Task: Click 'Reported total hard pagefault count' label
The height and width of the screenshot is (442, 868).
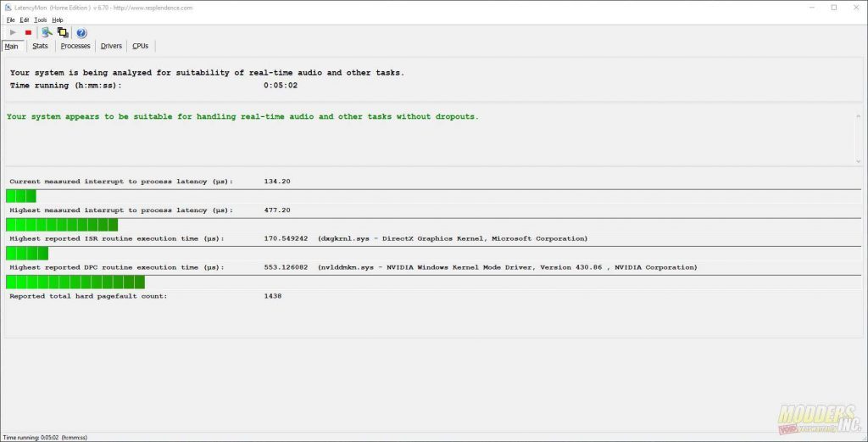Action: click(x=88, y=296)
